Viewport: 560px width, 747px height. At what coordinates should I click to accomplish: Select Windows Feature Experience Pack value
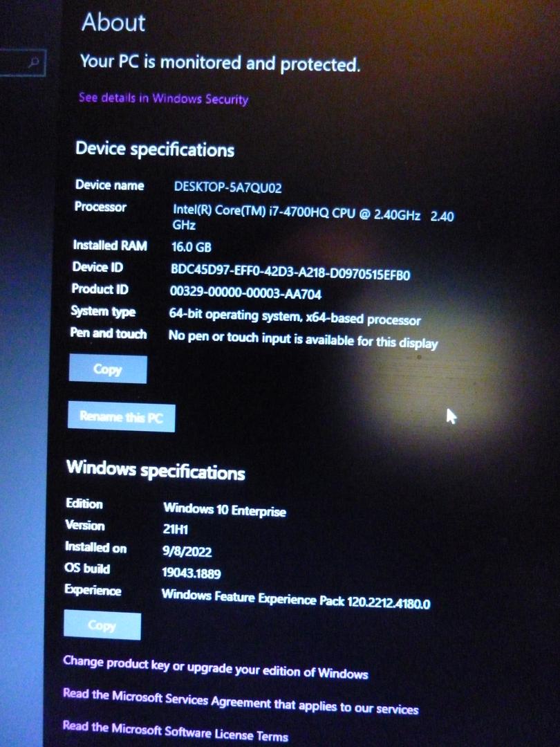pos(296,599)
